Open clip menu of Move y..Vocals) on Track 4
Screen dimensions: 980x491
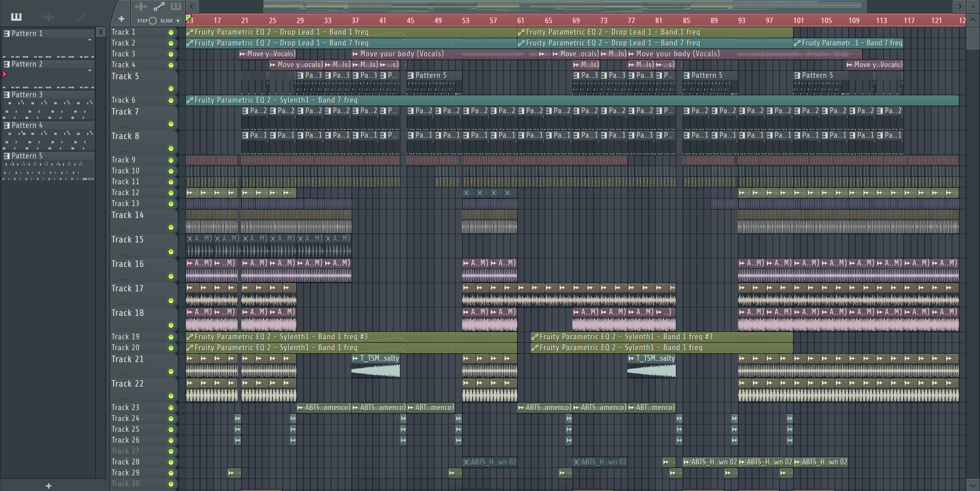tap(850, 65)
